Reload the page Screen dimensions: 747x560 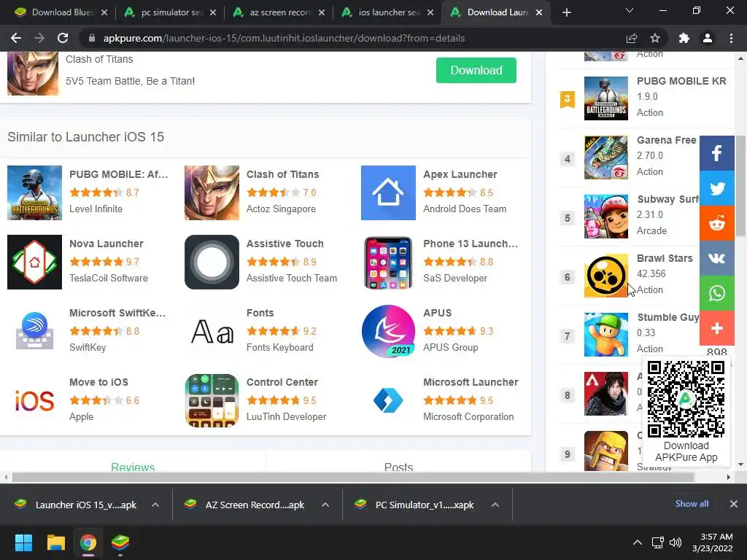coord(63,38)
